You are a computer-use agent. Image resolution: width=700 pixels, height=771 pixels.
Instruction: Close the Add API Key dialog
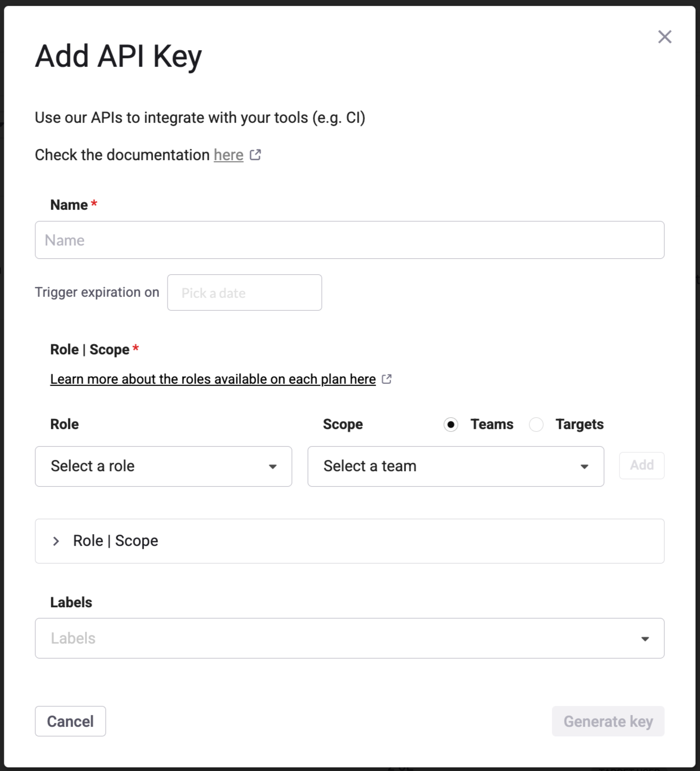(664, 37)
